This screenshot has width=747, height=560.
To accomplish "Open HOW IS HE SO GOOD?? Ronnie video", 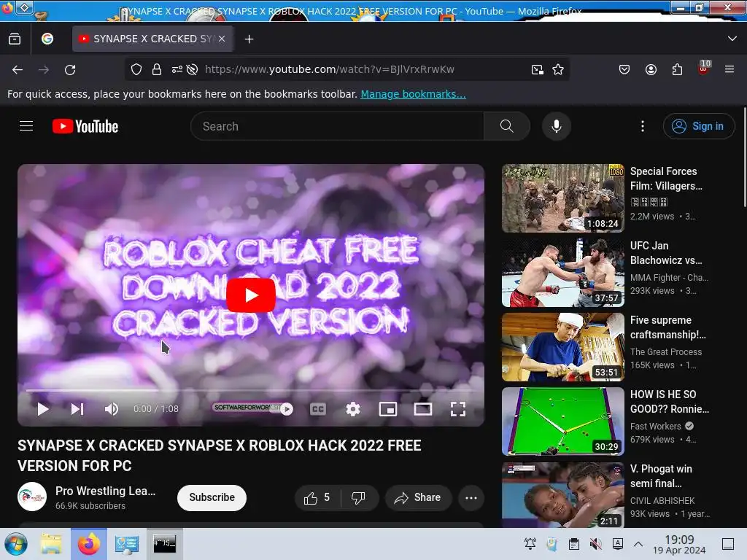I will (563, 421).
